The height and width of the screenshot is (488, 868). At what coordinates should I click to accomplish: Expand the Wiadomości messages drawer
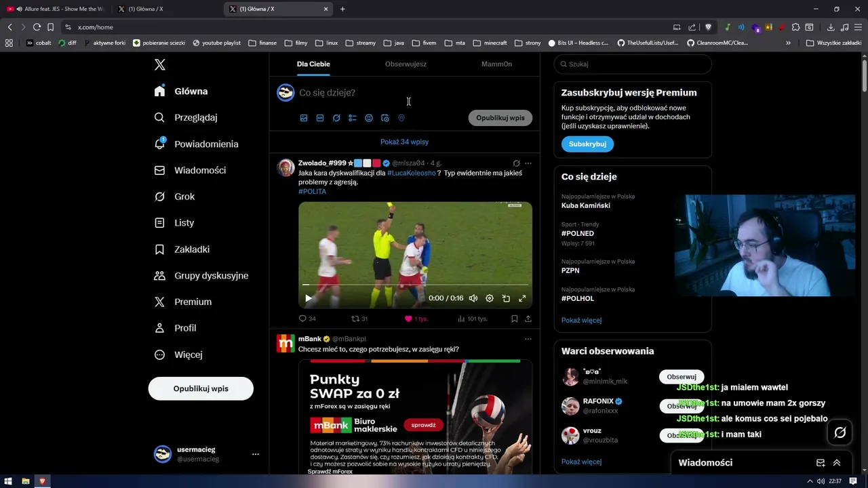point(837,463)
